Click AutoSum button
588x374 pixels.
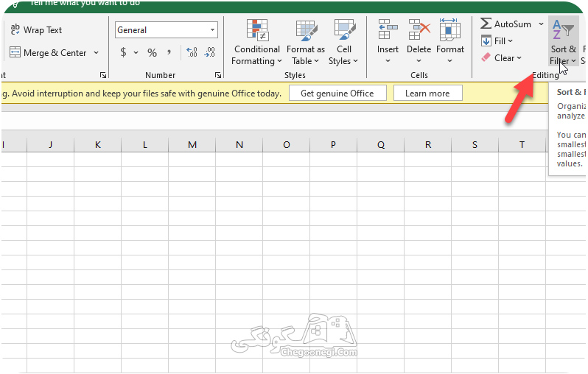tap(505, 24)
